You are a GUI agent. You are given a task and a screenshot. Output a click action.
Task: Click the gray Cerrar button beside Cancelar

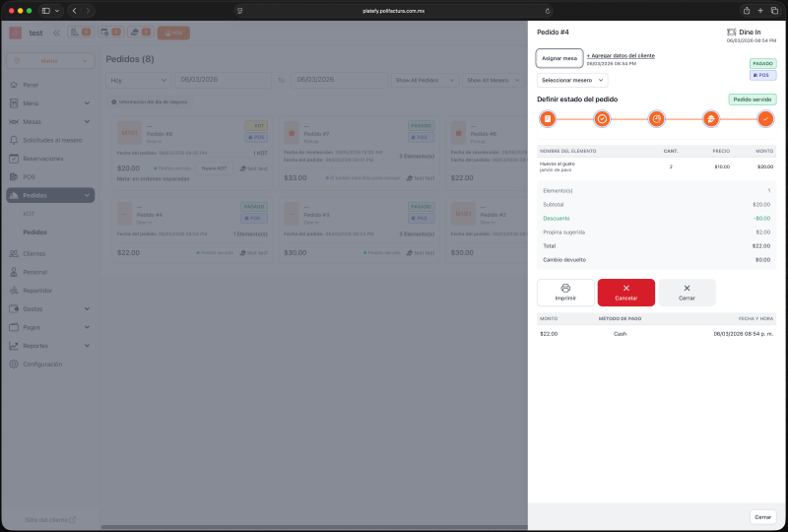(x=687, y=293)
